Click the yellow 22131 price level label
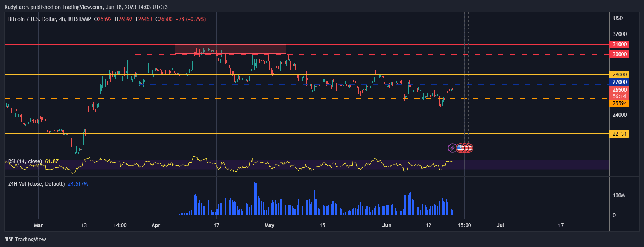This screenshot has width=644, height=247. (x=619, y=134)
